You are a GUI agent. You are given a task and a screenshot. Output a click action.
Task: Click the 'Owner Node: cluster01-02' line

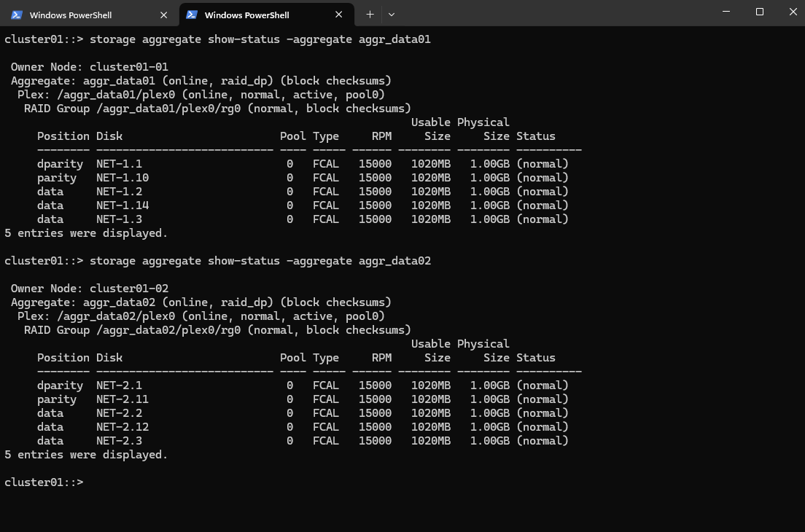point(90,289)
